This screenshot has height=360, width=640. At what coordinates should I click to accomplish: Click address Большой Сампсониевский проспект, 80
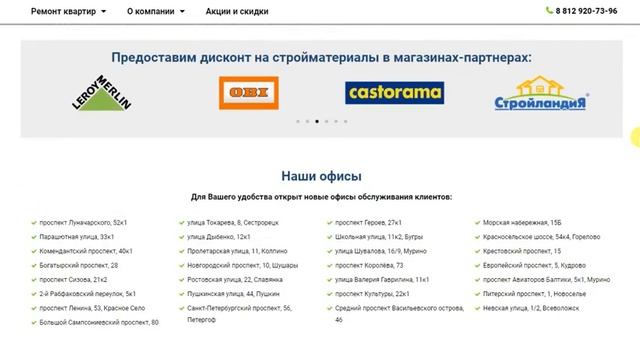[99, 322]
